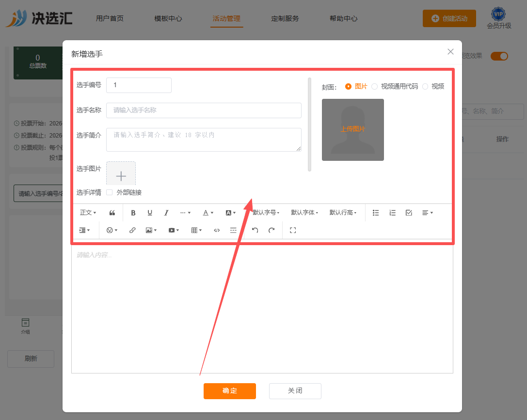The image size is (527, 420).
Task: Open the insert image dropdown
Action: [151, 230]
